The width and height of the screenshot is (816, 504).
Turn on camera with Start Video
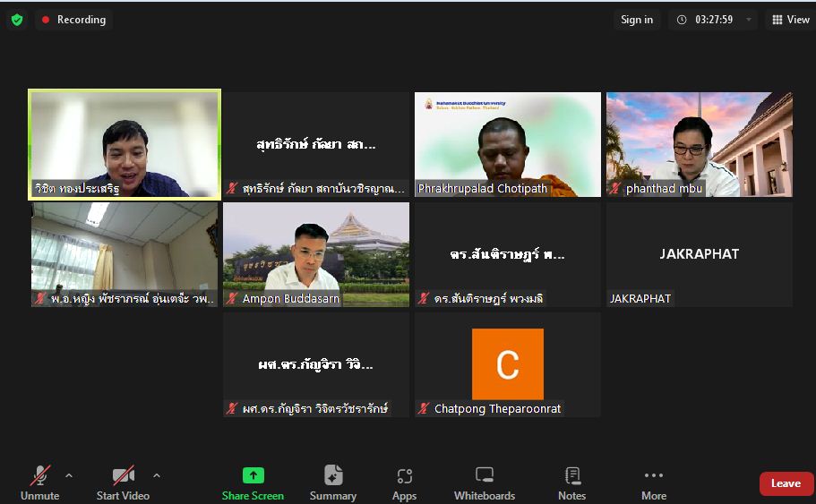coord(123,483)
